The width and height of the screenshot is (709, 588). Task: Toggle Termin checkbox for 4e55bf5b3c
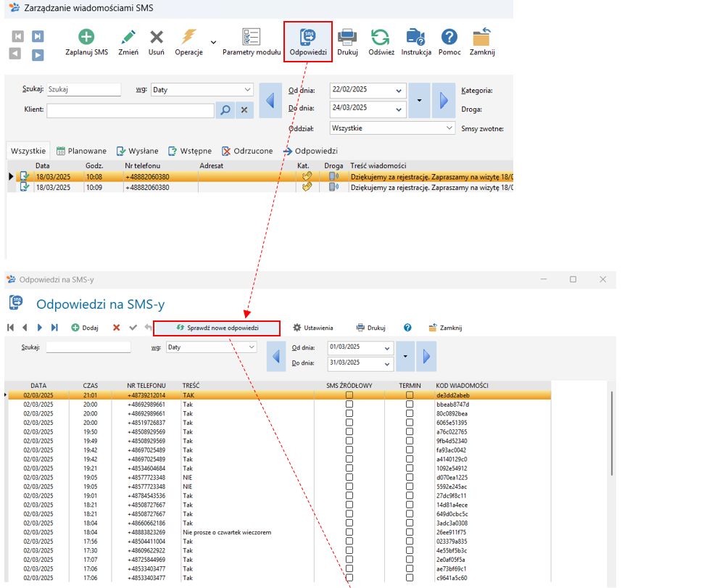tap(409, 550)
